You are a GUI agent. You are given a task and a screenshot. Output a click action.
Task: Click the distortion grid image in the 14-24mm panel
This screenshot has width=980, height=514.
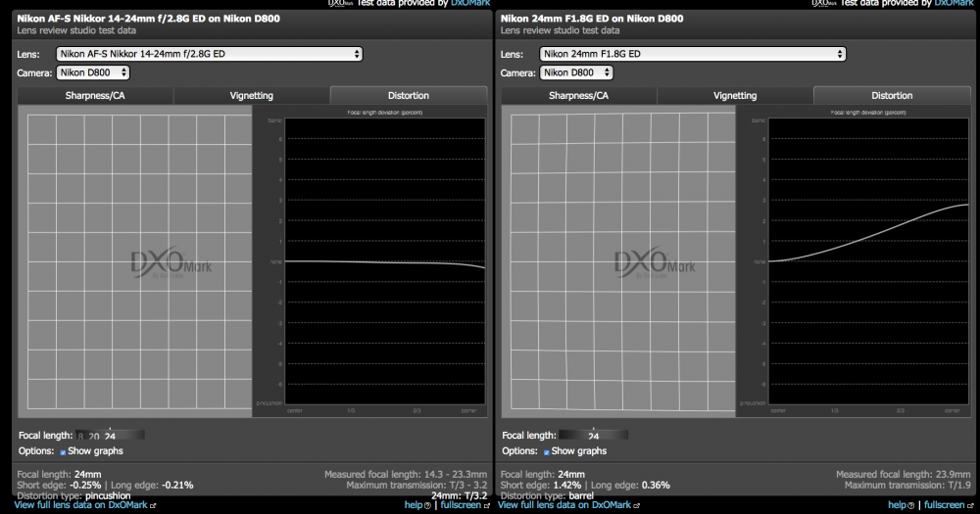135,261
